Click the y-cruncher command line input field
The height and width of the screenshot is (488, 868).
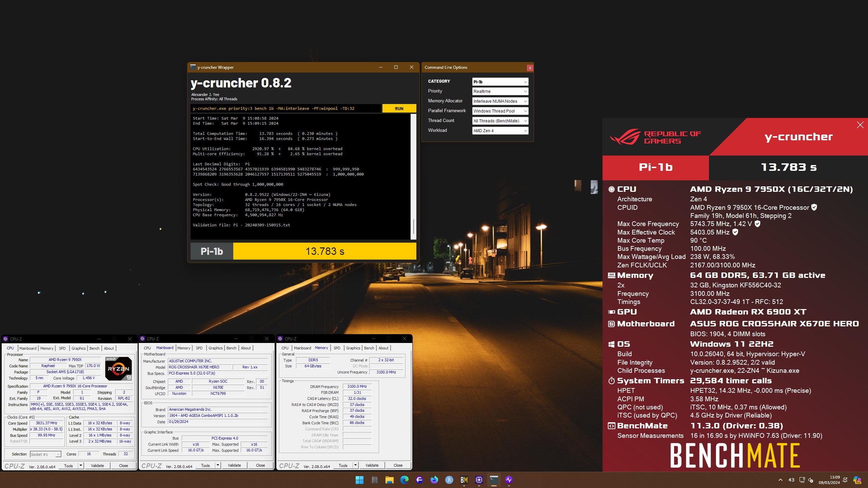285,108
